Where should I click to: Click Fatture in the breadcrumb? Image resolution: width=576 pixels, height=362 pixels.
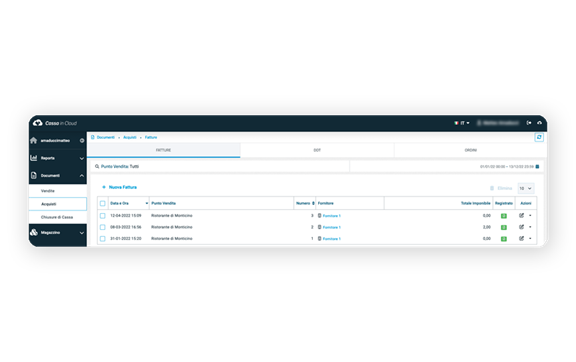[x=151, y=137]
